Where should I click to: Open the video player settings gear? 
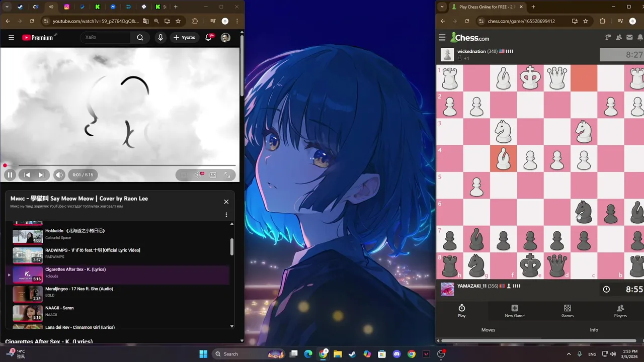click(199, 175)
